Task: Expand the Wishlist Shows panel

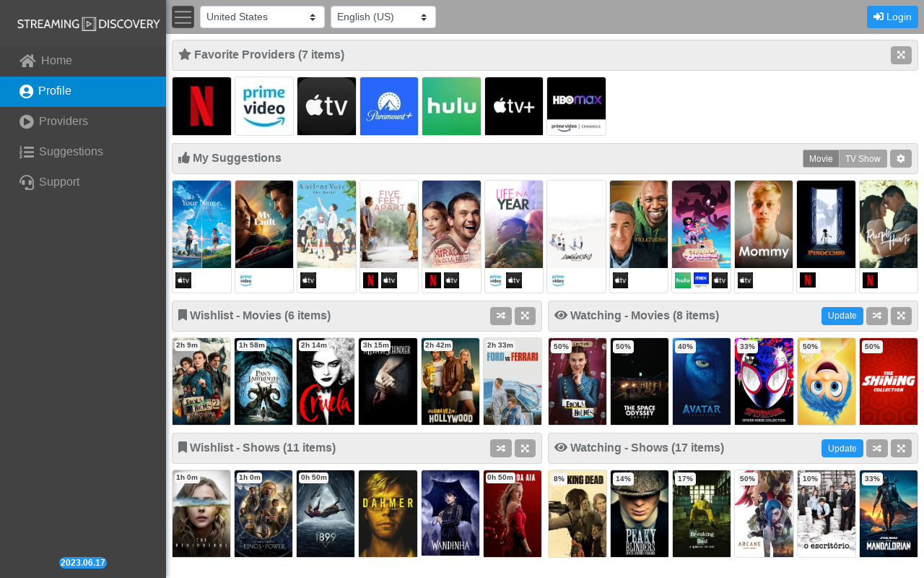Action: [x=525, y=448]
